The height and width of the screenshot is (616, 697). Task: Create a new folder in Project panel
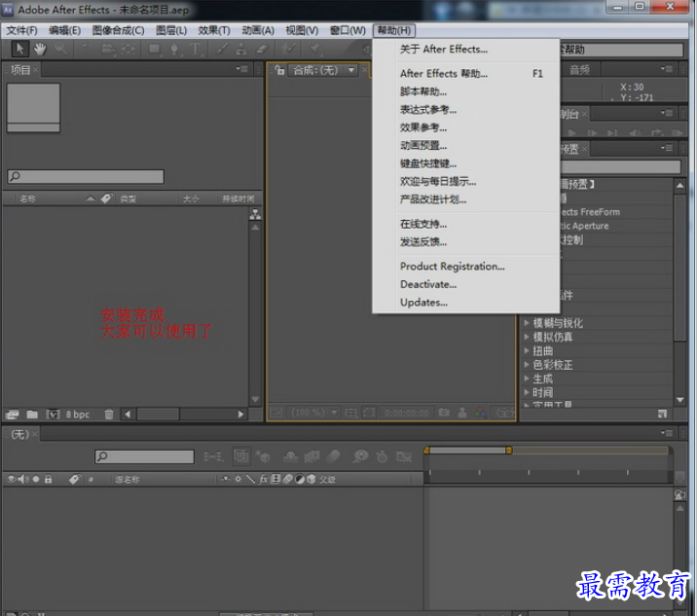[x=32, y=415]
